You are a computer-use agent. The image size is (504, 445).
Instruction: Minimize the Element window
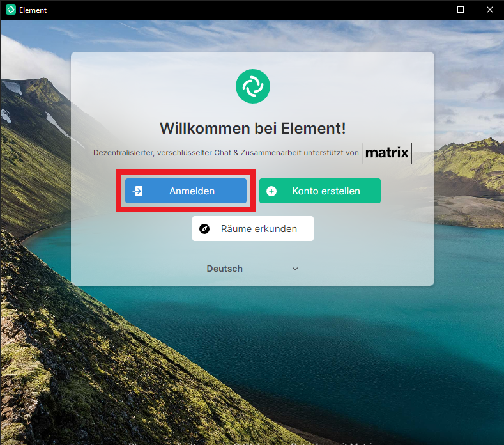pyautogui.click(x=431, y=10)
